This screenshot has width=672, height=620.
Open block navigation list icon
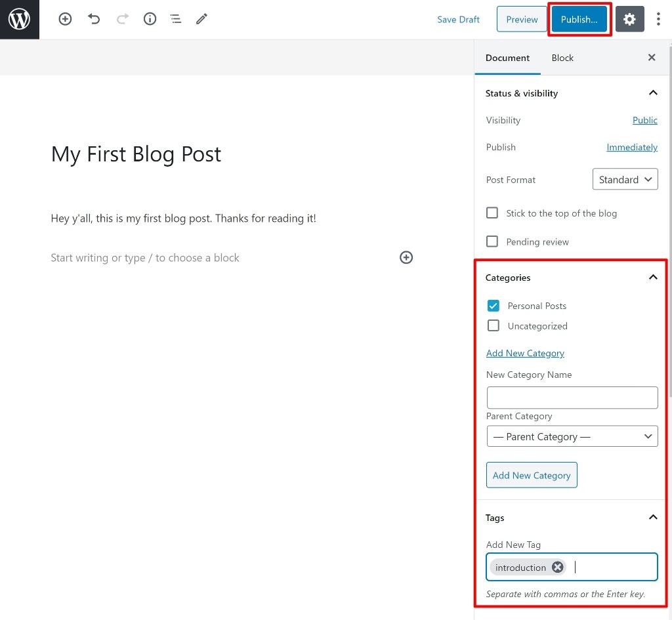176,19
